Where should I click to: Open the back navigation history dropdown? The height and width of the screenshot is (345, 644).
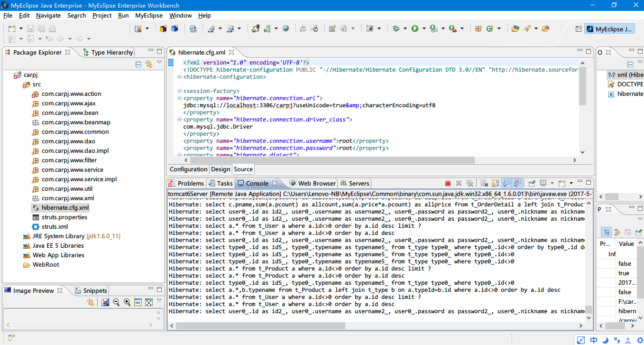[70, 39]
